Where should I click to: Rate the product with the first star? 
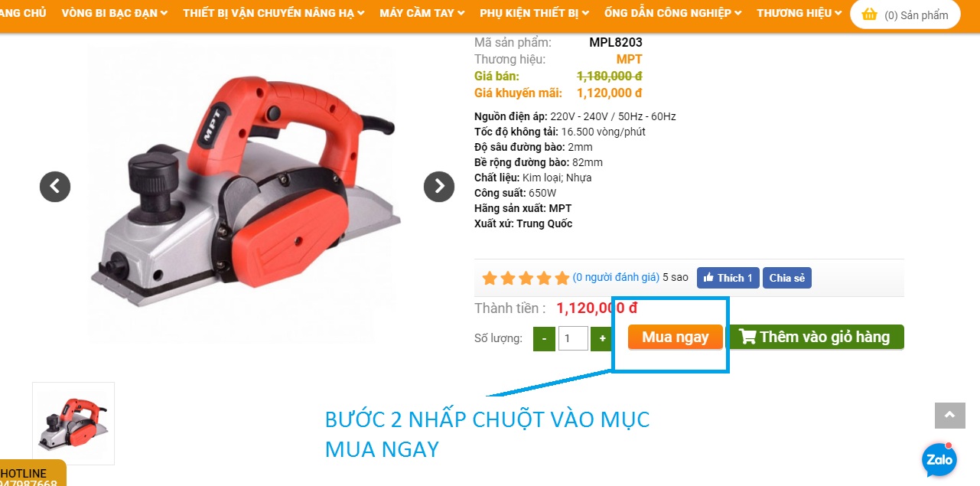click(x=490, y=278)
